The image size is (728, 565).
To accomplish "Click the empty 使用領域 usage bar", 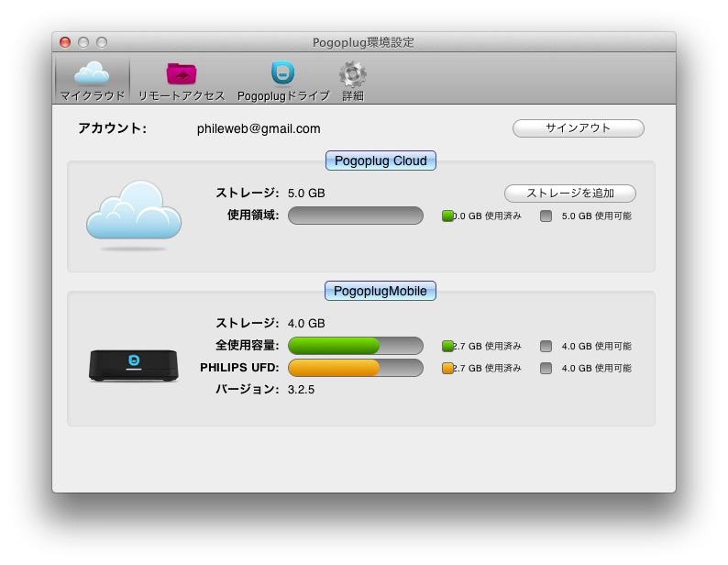I will coord(356,216).
